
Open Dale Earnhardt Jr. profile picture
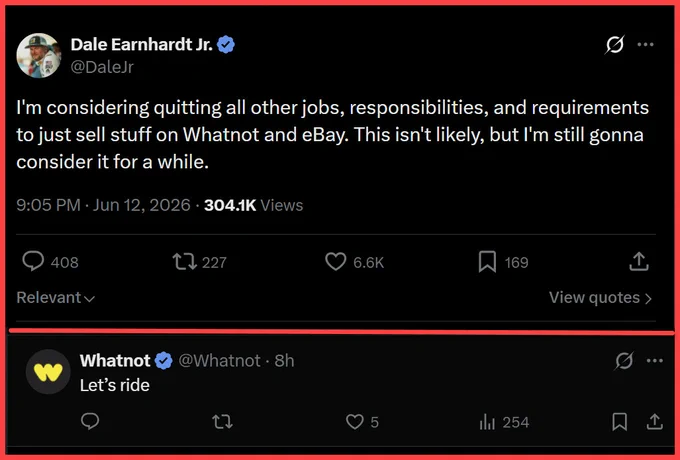tap(39, 55)
